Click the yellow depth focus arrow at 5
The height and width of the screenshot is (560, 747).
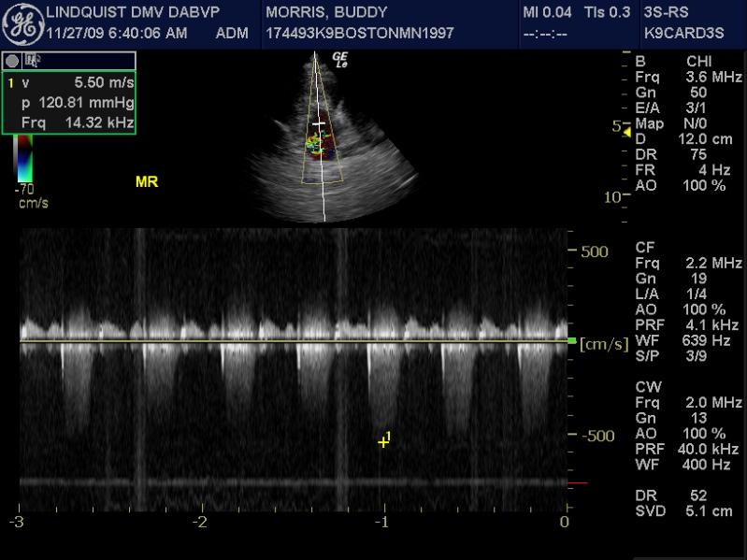point(626,131)
